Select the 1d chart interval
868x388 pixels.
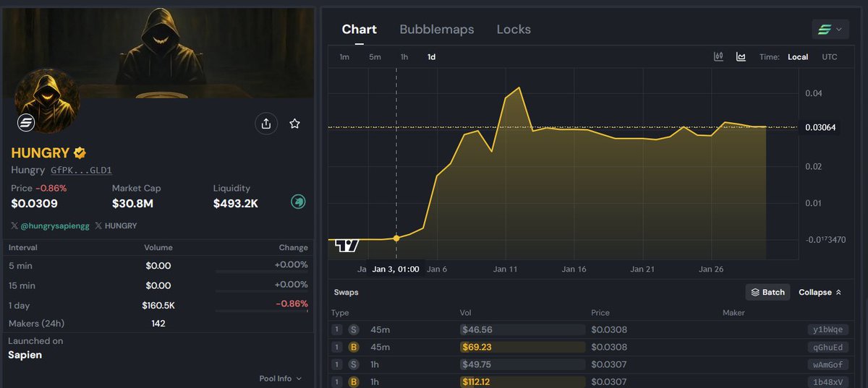[431, 56]
